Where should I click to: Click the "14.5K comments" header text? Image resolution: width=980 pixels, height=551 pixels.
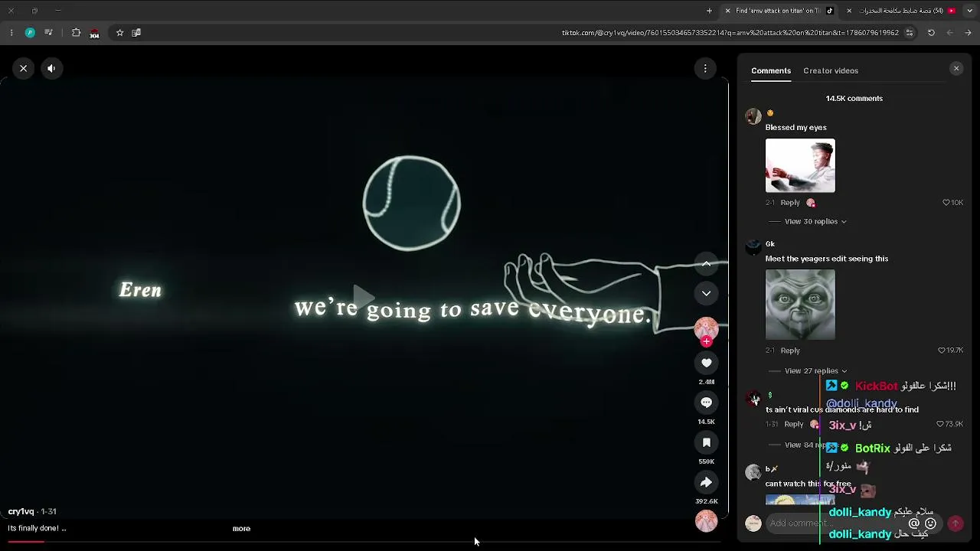[854, 99]
